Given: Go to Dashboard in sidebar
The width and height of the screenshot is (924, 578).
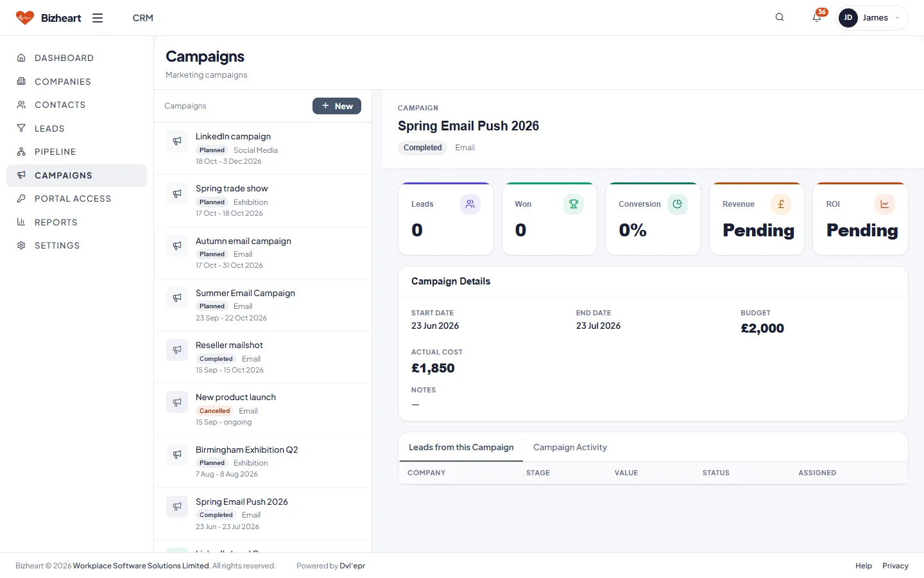Looking at the screenshot, I should [x=76, y=58].
